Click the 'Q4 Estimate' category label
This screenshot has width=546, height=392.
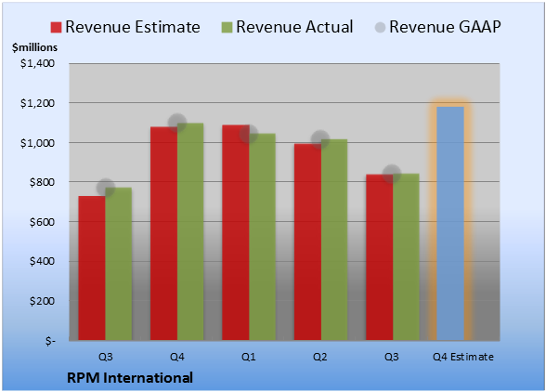463,357
